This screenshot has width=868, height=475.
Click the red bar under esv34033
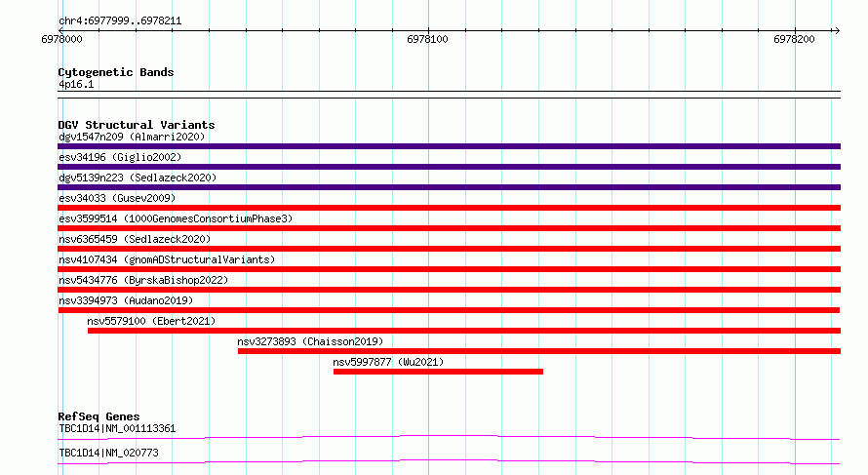(x=449, y=208)
